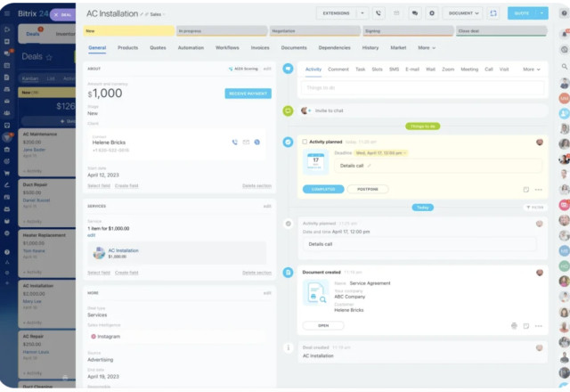Select the Comment tab in the timeline

click(x=338, y=69)
